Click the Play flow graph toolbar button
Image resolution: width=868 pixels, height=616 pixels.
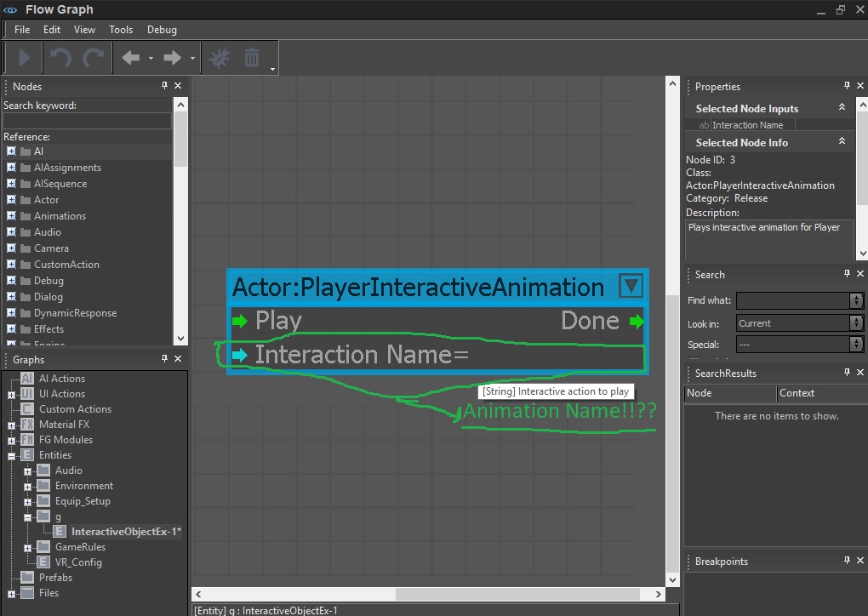[24, 58]
